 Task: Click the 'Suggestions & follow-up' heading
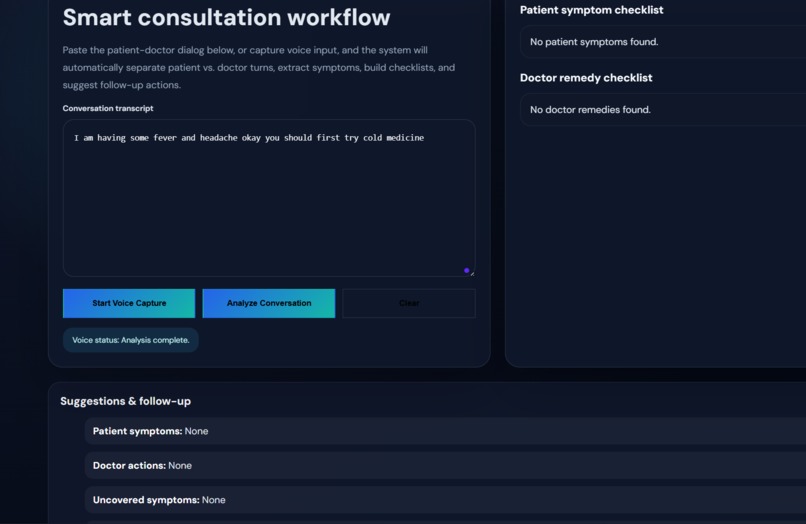125,401
